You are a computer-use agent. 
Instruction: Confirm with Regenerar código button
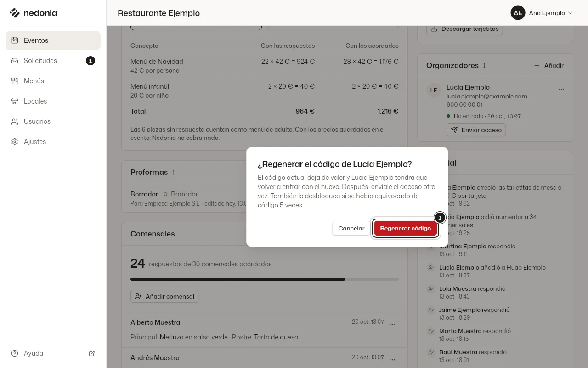406,228
